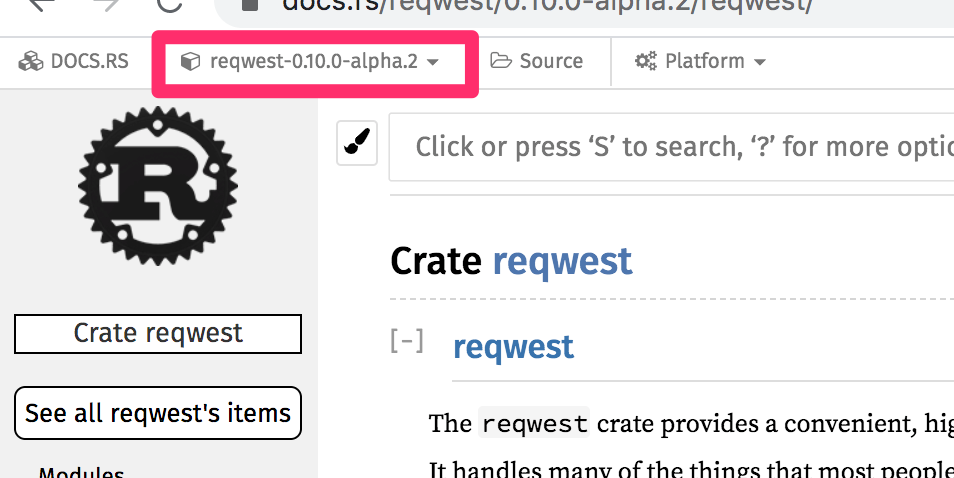Go to the DOCS.RS home menu item
The width and height of the screenshot is (954, 478).
click(x=74, y=61)
